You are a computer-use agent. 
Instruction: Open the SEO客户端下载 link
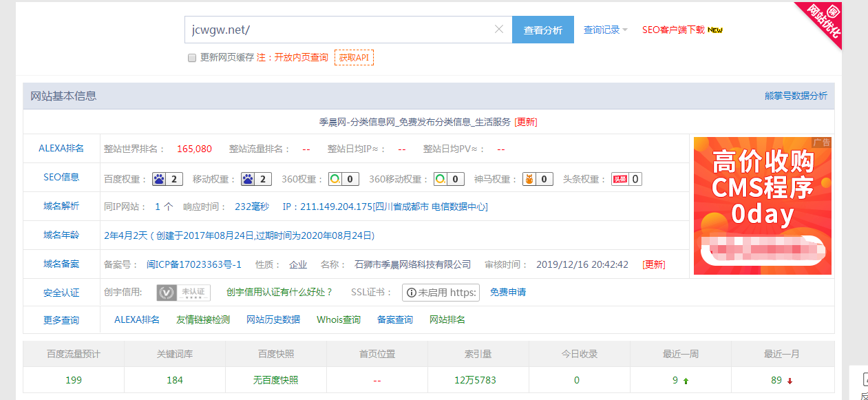673,30
